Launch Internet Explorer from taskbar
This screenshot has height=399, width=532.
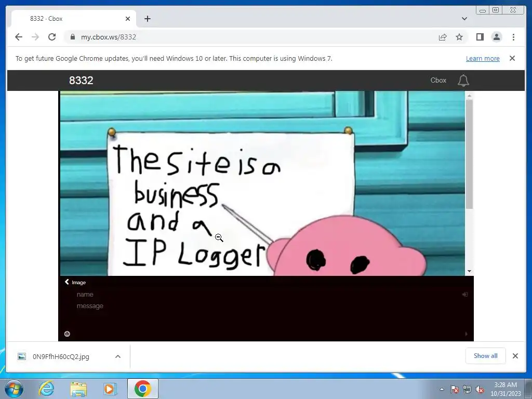(46, 389)
